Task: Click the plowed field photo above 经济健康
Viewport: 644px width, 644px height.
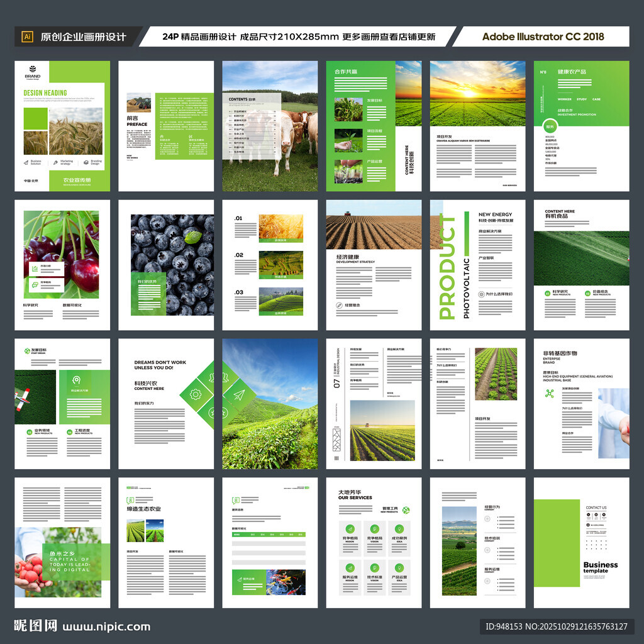Action: pyautogui.click(x=374, y=225)
